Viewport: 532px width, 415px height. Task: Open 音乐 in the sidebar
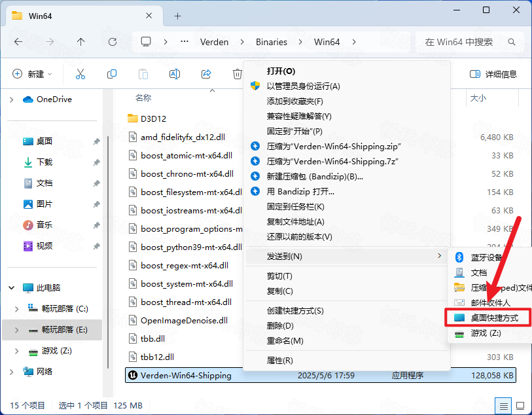[44, 225]
